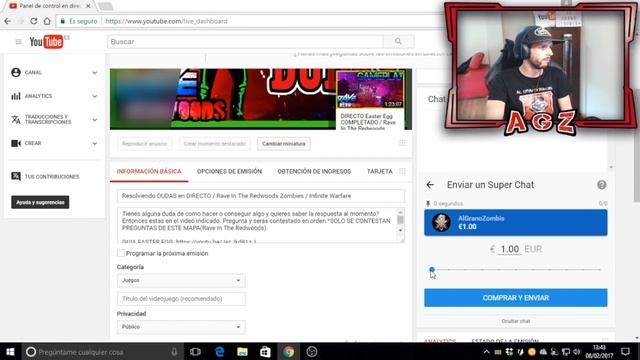Click the search magnifier button
Image resolution: width=640 pixels, height=360 pixels.
[398, 42]
